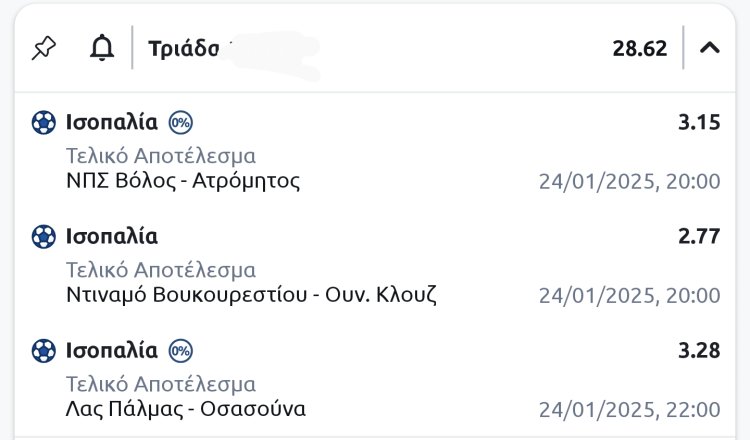Select the Τριάδα bet title
This screenshot has width=750, height=440.
coord(184,48)
